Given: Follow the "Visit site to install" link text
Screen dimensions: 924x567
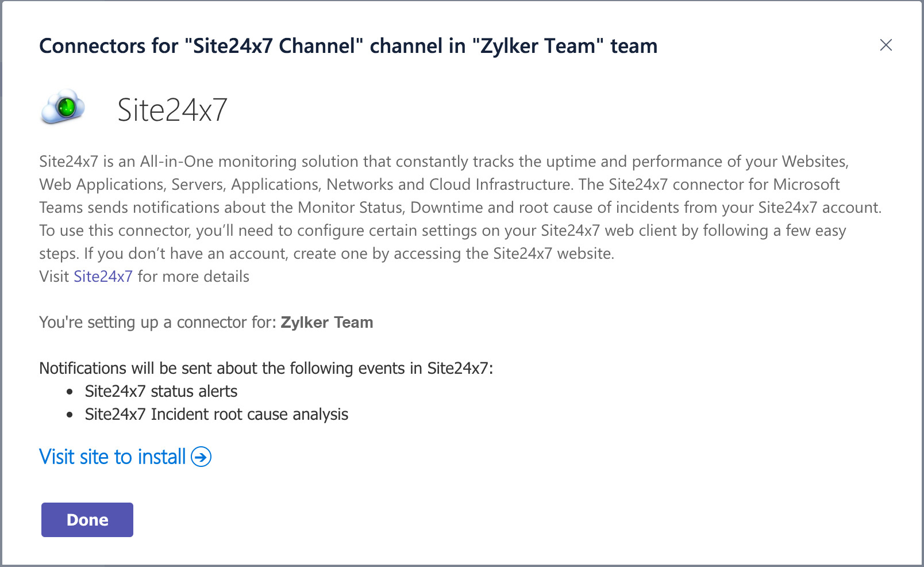Looking at the screenshot, I should [113, 457].
